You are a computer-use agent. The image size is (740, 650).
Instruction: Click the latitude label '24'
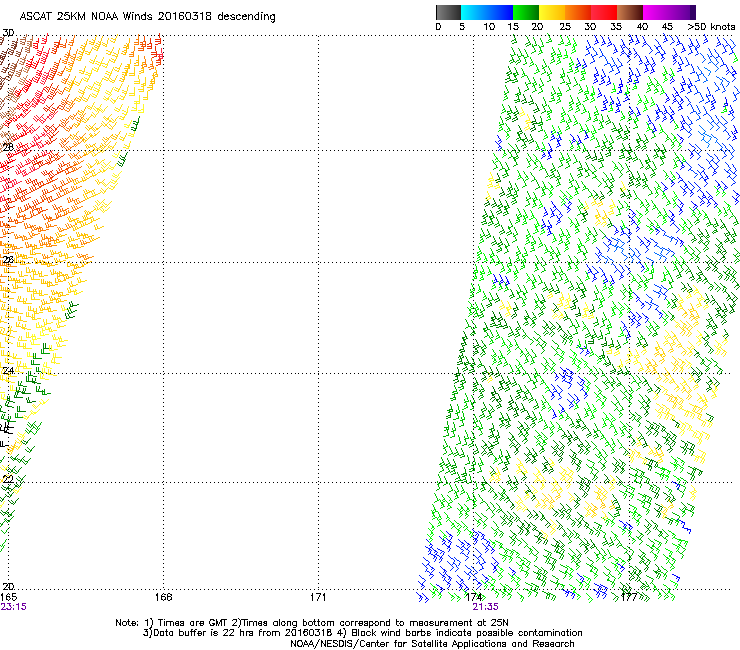(8, 370)
